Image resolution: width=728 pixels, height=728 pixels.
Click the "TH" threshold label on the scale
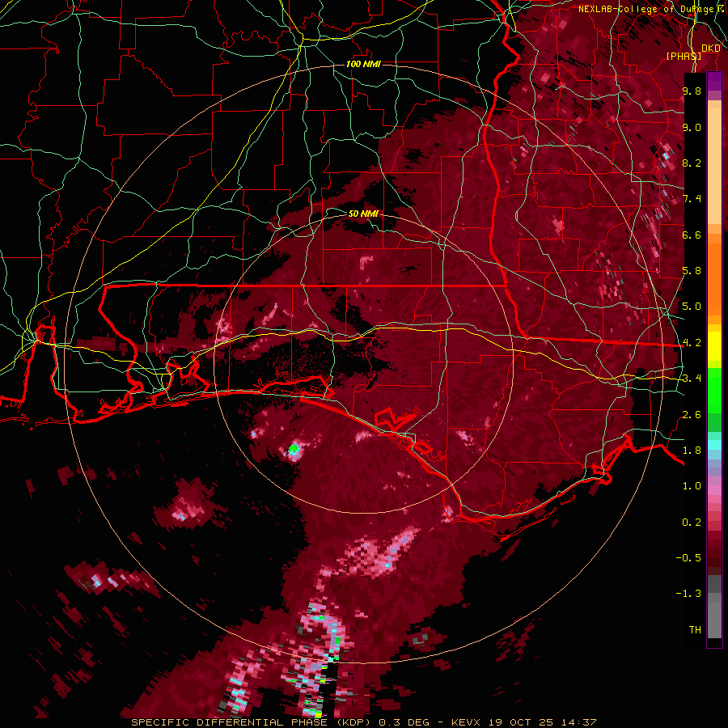tap(695, 630)
